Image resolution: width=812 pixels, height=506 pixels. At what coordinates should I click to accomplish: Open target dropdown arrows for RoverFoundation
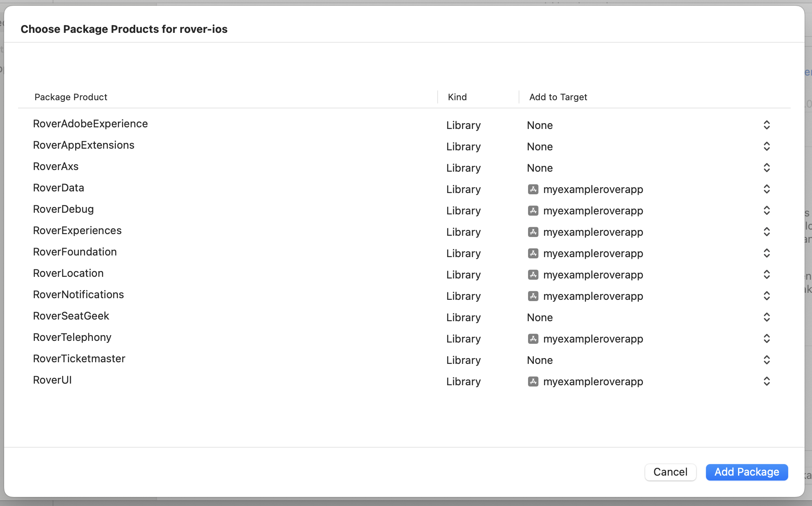766,253
